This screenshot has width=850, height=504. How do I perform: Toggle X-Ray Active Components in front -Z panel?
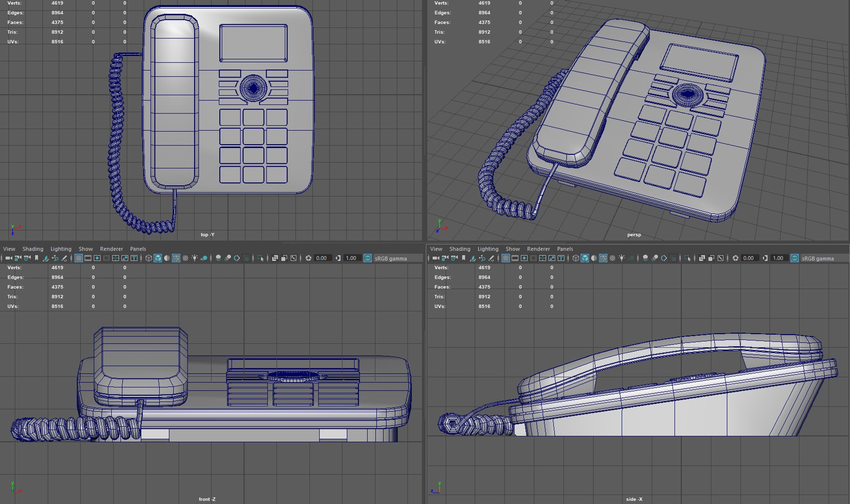click(284, 258)
